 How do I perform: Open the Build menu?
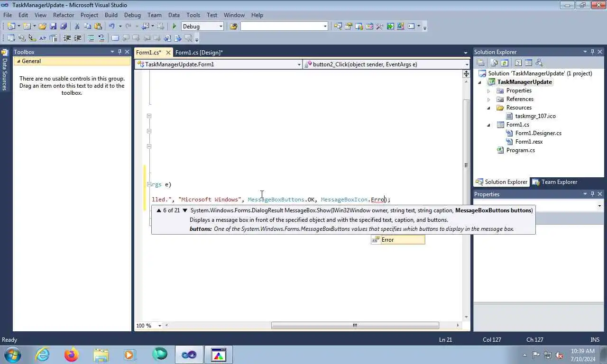pos(111,15)
